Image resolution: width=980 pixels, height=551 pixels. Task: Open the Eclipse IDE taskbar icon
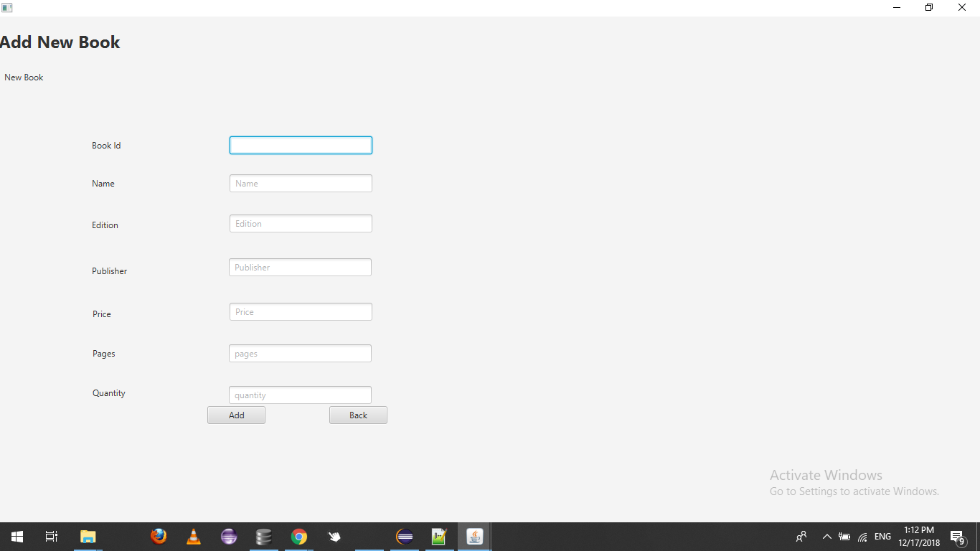click(x=404, y=536)
